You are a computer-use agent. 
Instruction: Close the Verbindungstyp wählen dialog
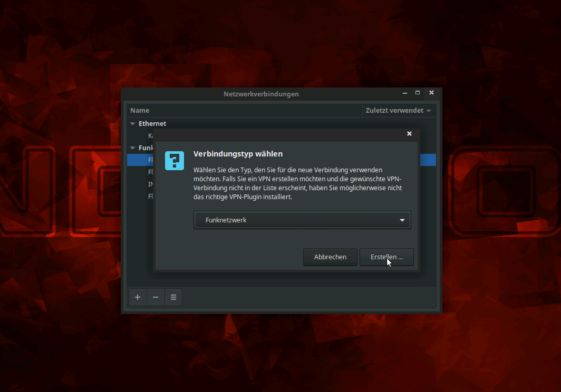point(409,134)
